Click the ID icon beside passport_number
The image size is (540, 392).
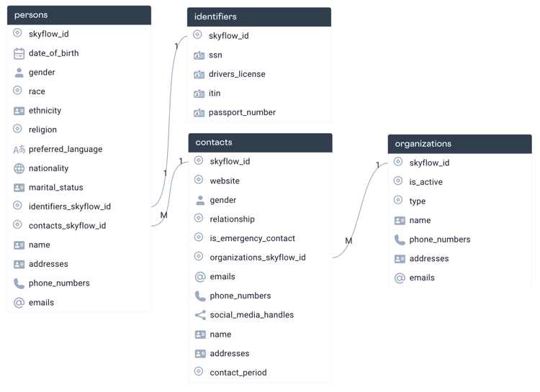click(199, 112)
